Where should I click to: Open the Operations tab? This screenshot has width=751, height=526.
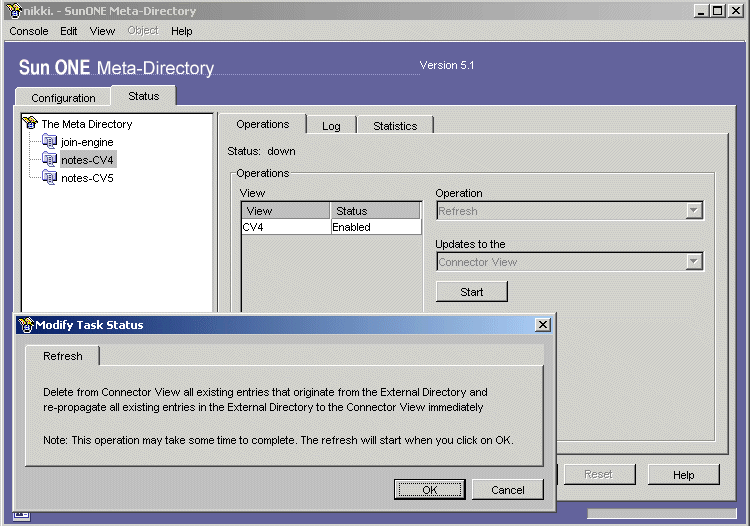tap(262, 124)
